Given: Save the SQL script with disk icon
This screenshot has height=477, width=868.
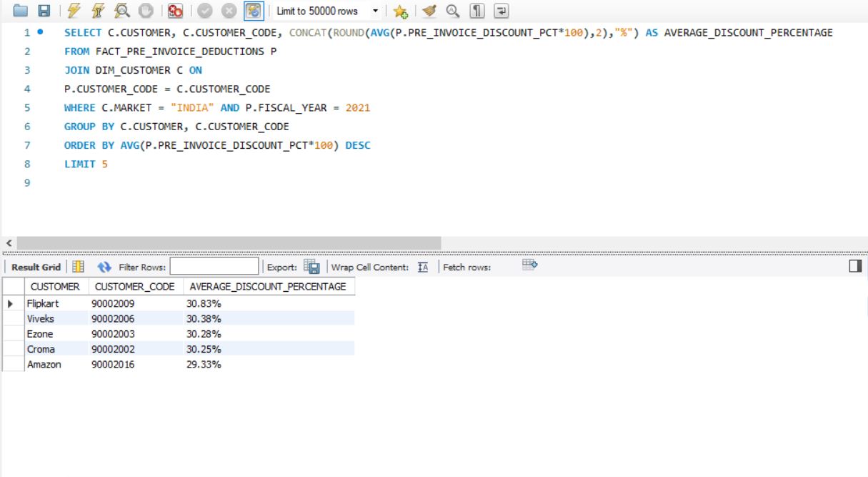Looking at the screenshot, I should click(46, 9).
